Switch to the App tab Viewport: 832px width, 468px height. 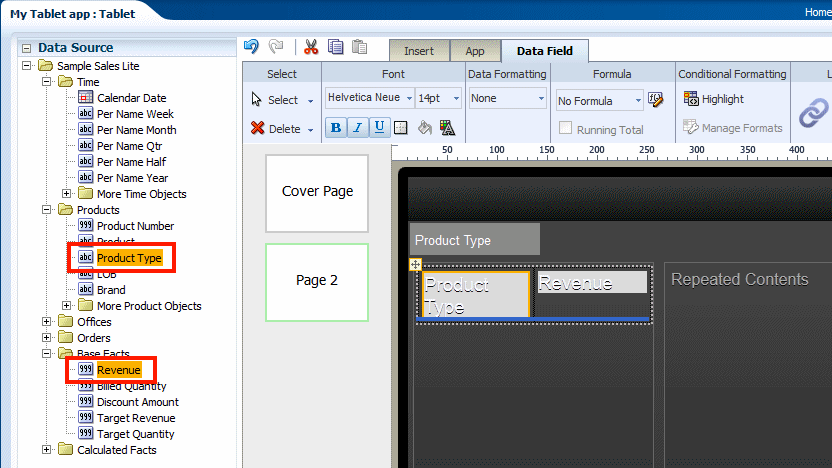475,51
